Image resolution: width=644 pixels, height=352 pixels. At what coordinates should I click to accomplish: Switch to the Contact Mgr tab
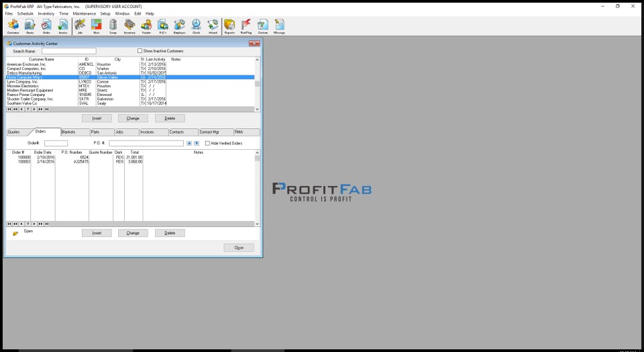[215, 132]
